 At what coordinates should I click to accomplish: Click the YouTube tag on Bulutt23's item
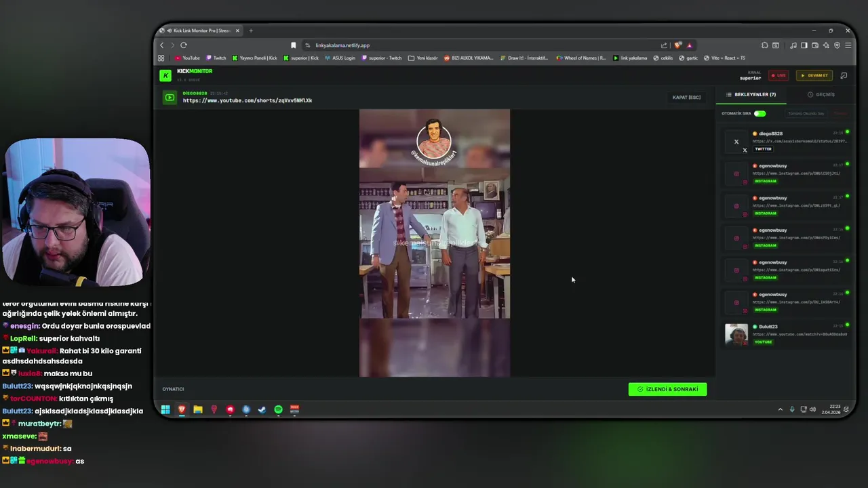coord(764,342)
